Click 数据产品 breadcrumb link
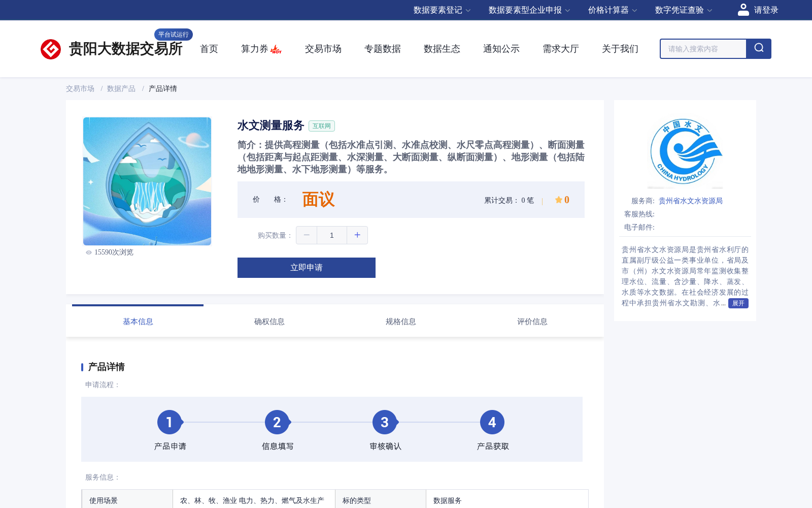This screenshot has height=508, width=812. tap(121, 88)
